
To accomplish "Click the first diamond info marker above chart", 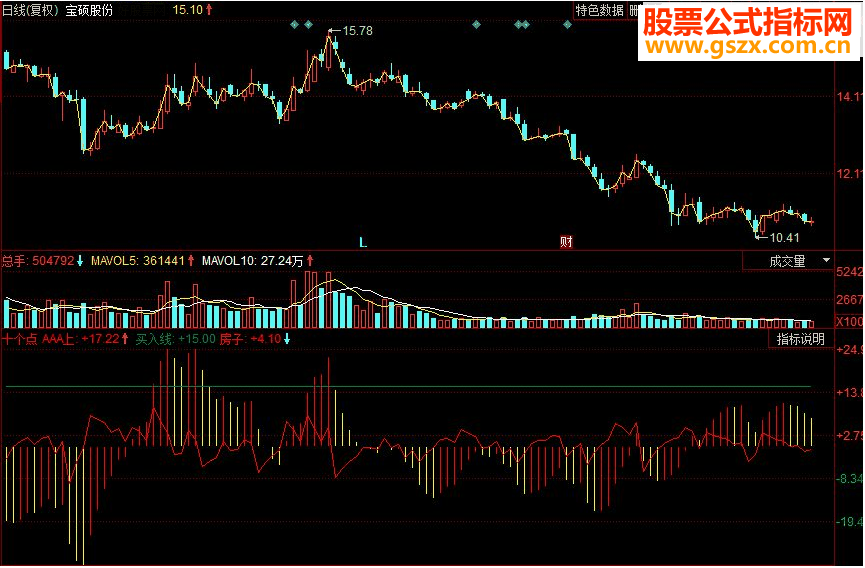I will [x=295, y=24].
